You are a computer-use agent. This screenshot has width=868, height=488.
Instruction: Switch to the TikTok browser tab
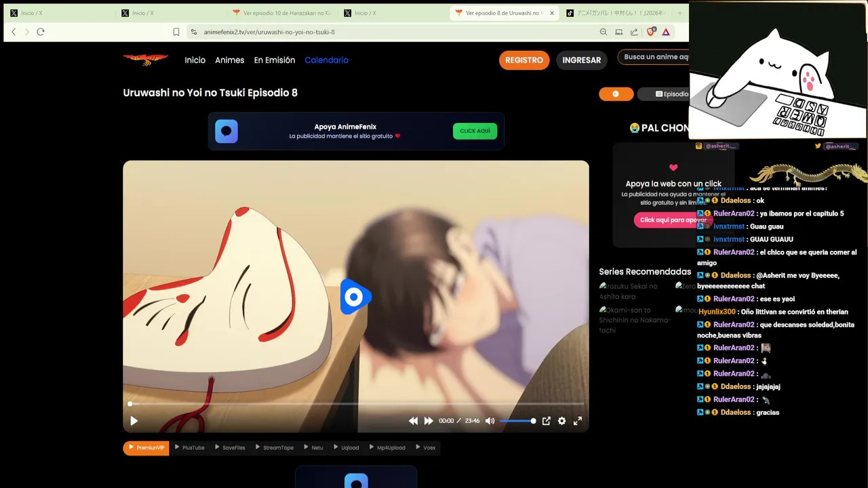point(616,13)
